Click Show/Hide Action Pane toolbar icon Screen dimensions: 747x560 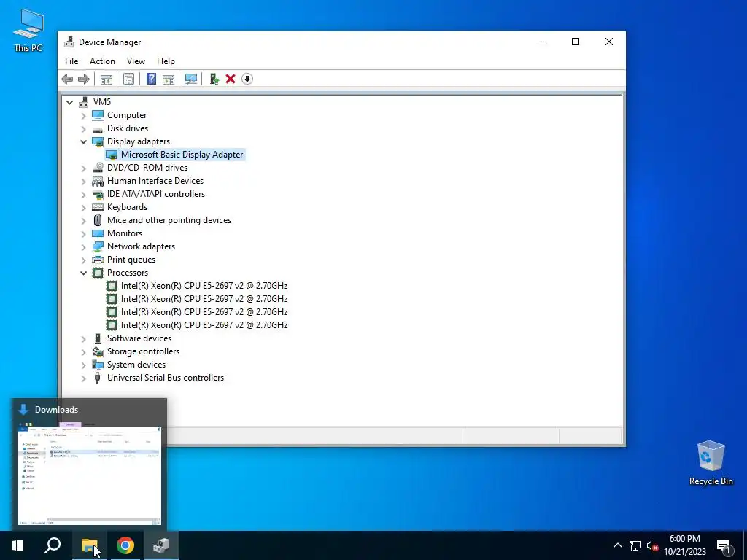(x=169, y=79)
